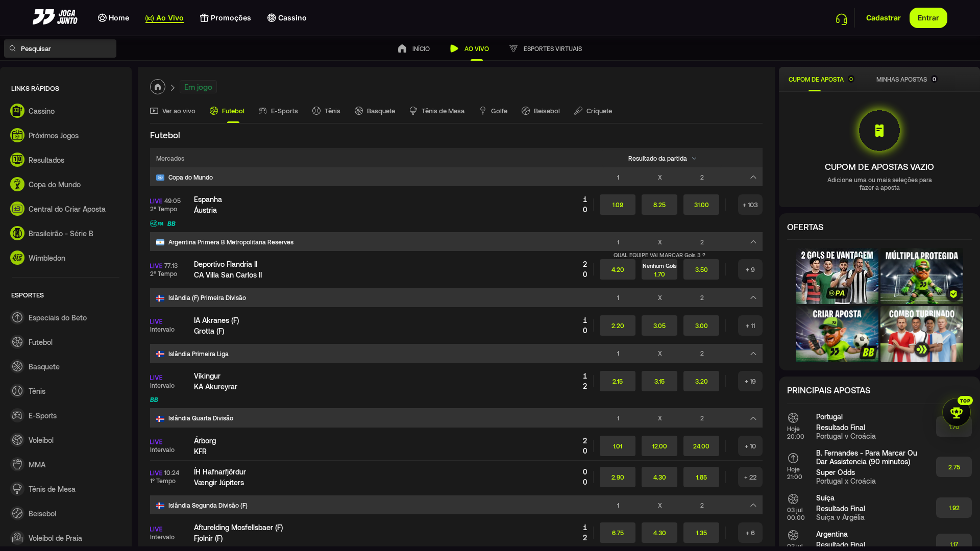This screenshot has height=551, width=980.
Task: Open Wimbledon tour icon
Action: click(x=17, y=258)
